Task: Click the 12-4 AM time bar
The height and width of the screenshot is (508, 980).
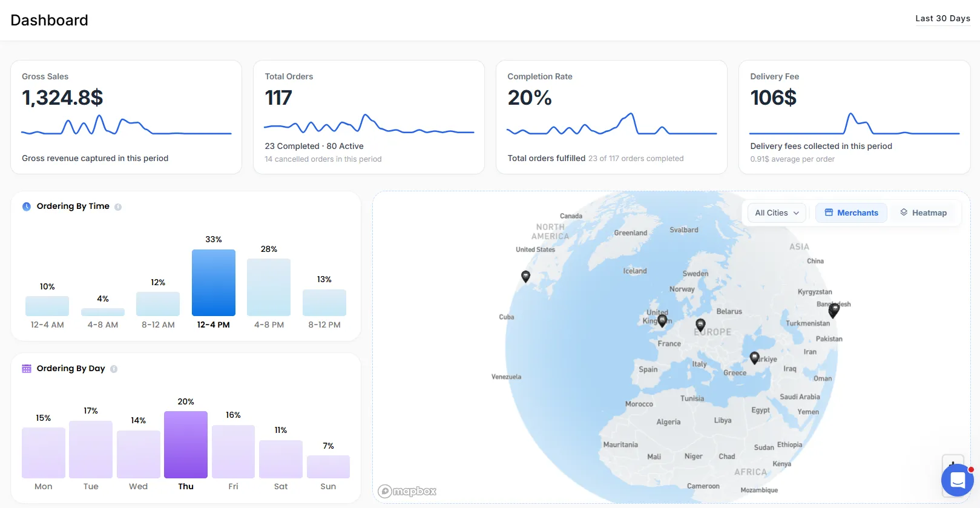Action: 47,306
